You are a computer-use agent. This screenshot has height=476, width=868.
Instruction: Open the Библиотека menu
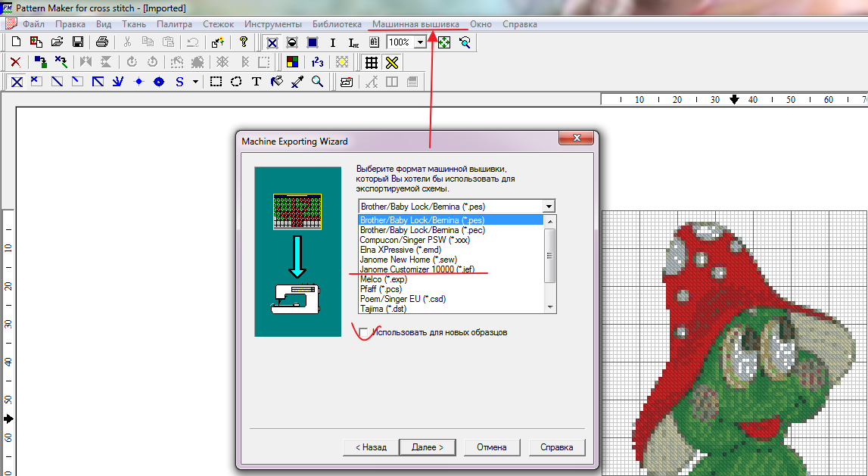pos(337,23)
